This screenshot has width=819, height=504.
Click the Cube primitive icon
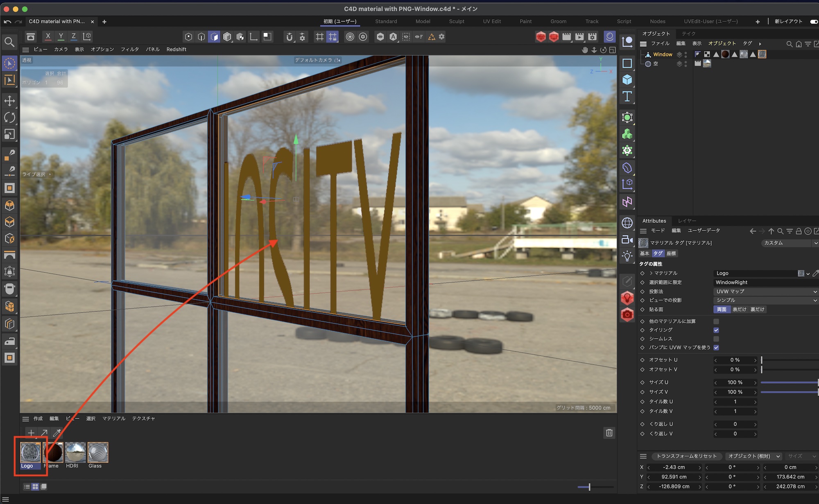[627, 80]
